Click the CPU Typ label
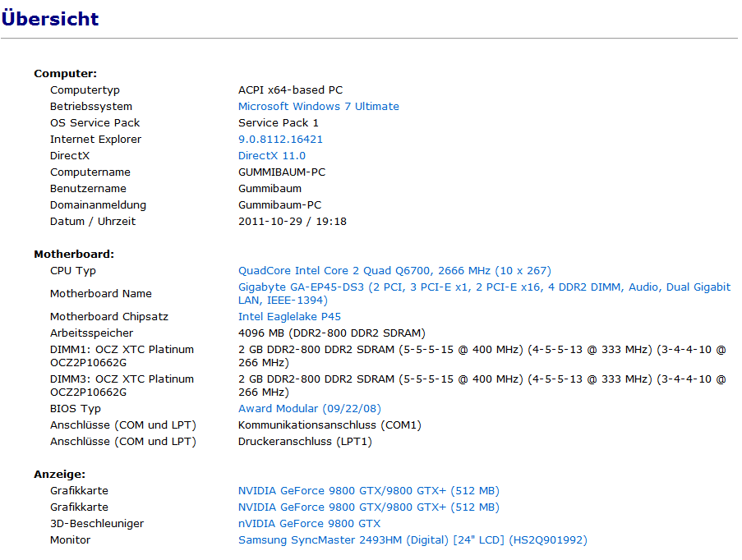 [73, 271]
